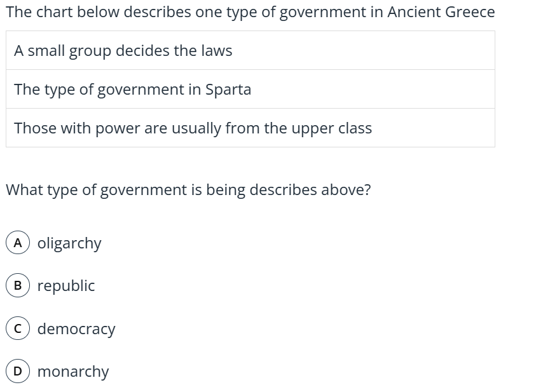This screenshot has width=543, height=392.
Task: Select the circled B option bubble
Action: click(x=18, y=285)
